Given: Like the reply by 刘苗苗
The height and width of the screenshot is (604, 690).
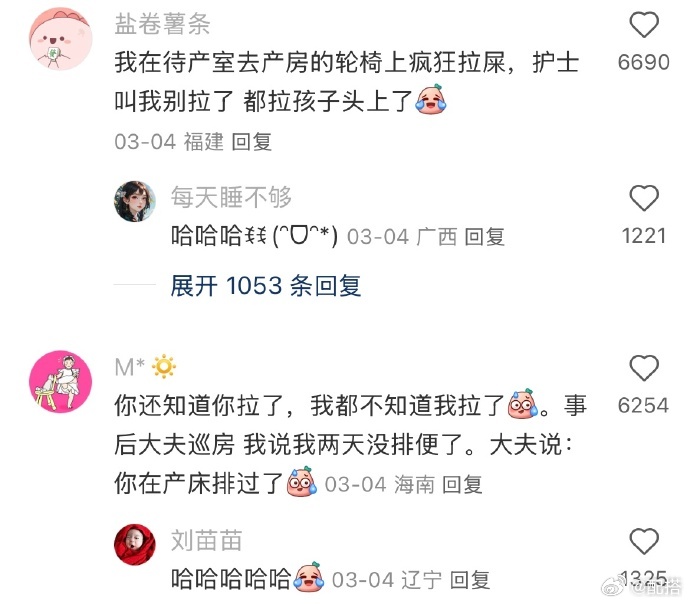Looking at the screenshot, I should click(x=644, y=541).
